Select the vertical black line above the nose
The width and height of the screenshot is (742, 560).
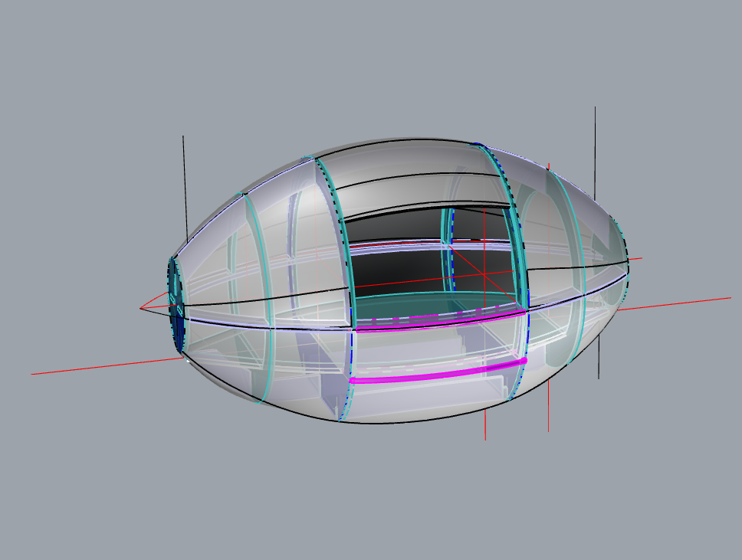pyautogui.click(x=185, y=189)
